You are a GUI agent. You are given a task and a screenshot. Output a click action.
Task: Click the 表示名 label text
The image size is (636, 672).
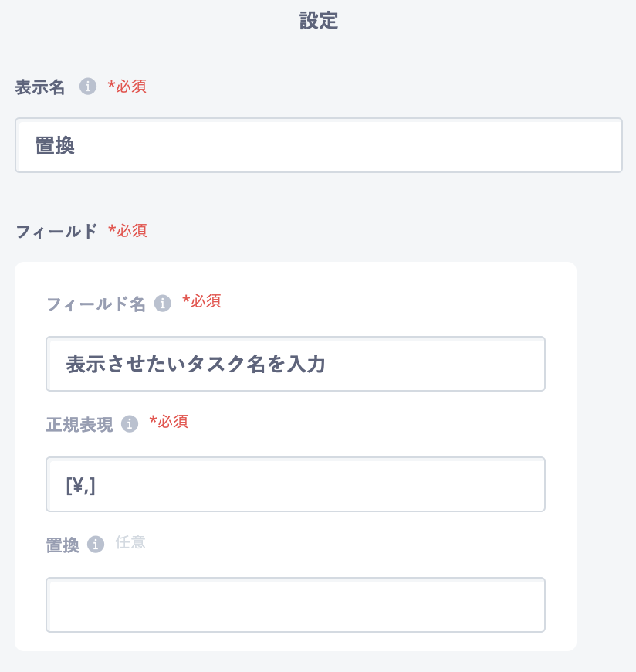pyautogui.click(x=40, y=87)
